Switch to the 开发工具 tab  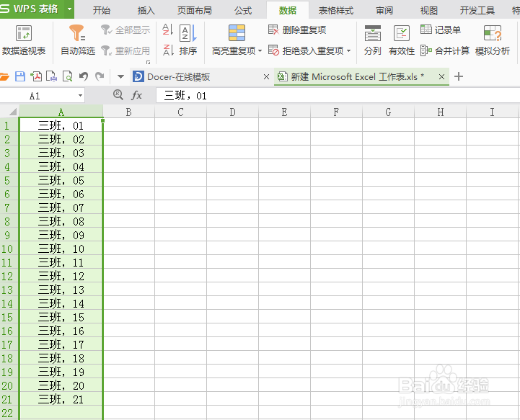477,11
